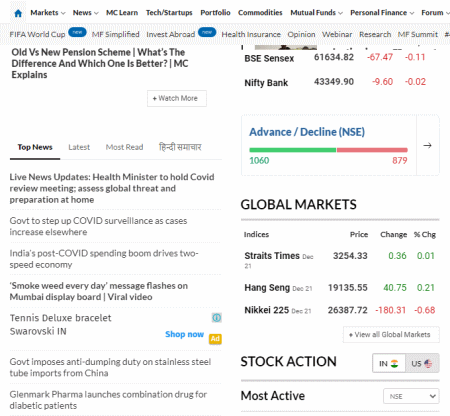Expand the Personal Finance menu
The width and height of the screenshot is (450, 416).
click(x=382, y=13)
